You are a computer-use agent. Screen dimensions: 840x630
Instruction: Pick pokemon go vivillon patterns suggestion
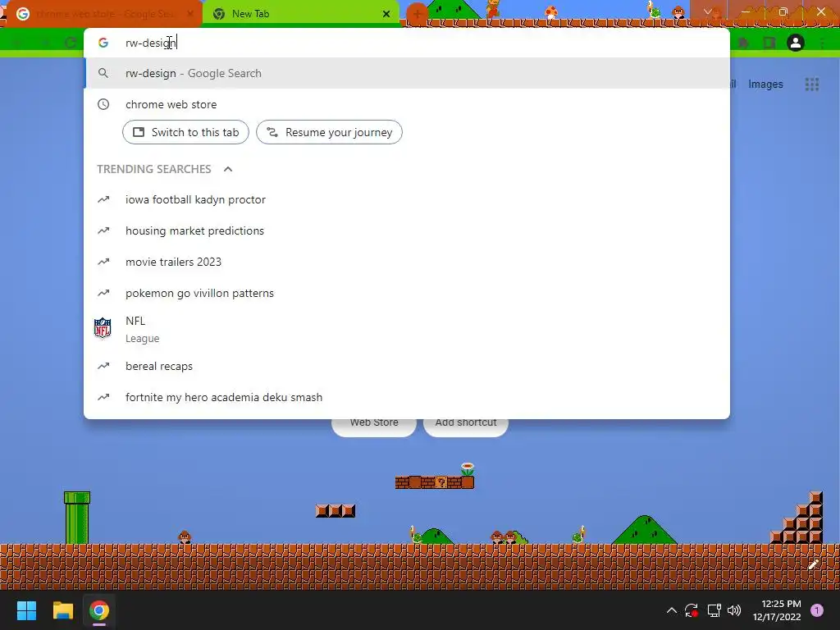407,293
